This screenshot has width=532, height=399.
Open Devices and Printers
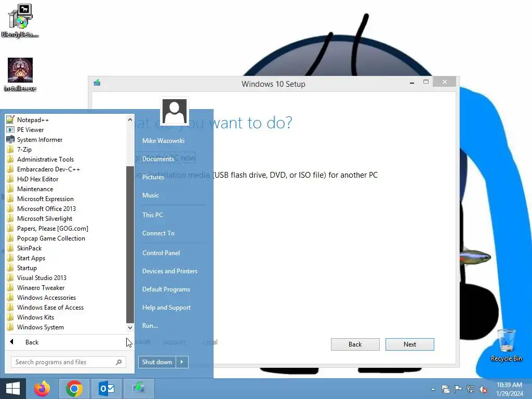point(170,271)
